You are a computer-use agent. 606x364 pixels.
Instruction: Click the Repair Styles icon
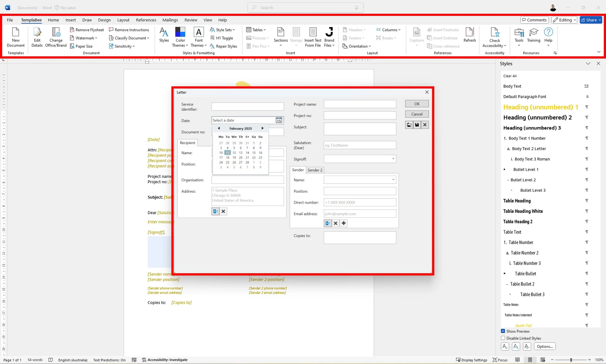[212, 46]
